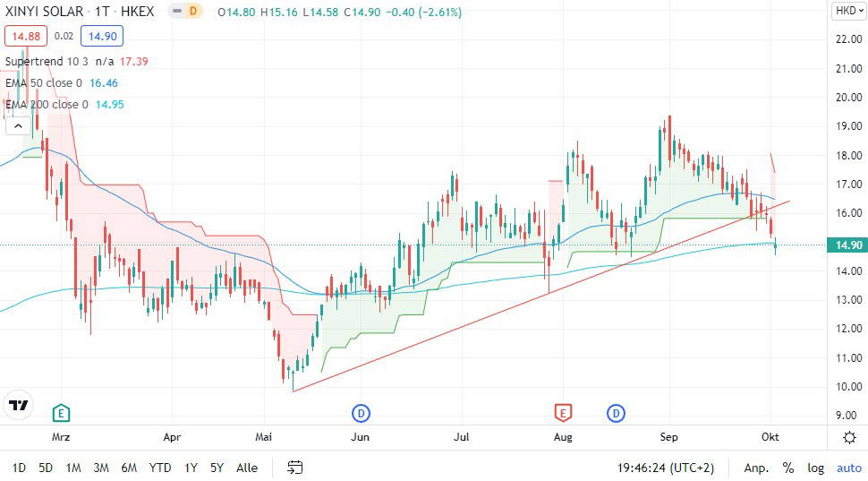Image resolution: width=868 pixels, height=481 pixels.
Task: Collapse the indicator legend with chevron
Action: pyautogui.click(x=18, y=125)
